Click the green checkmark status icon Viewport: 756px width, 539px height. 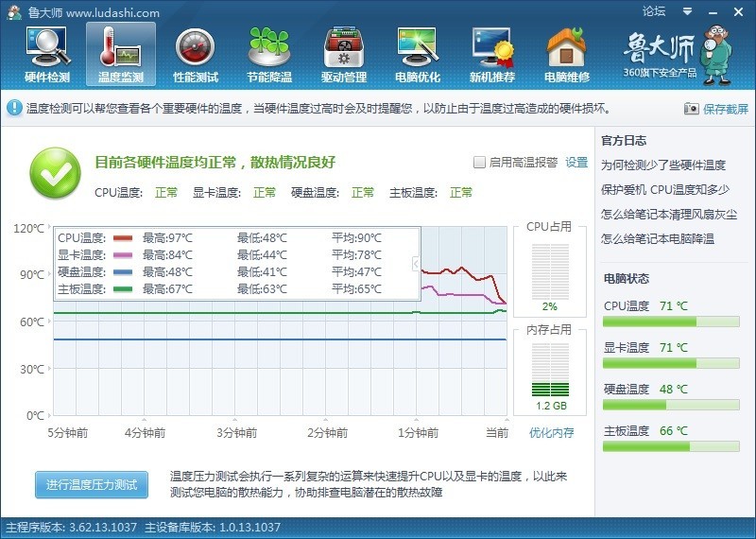click(x=55, y=173)
